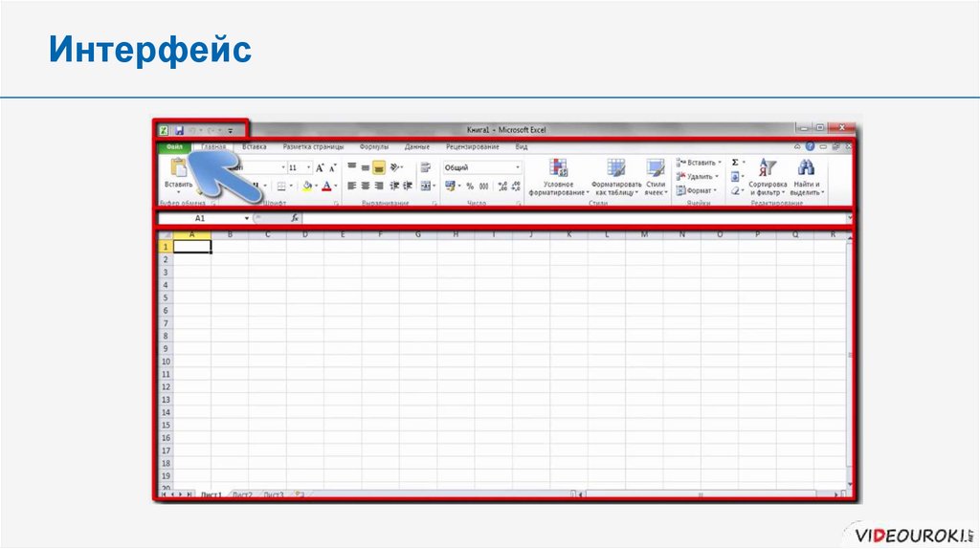Click the Increase Font Size icon
The height and width of the screenshot is (549, 980).
320,167
